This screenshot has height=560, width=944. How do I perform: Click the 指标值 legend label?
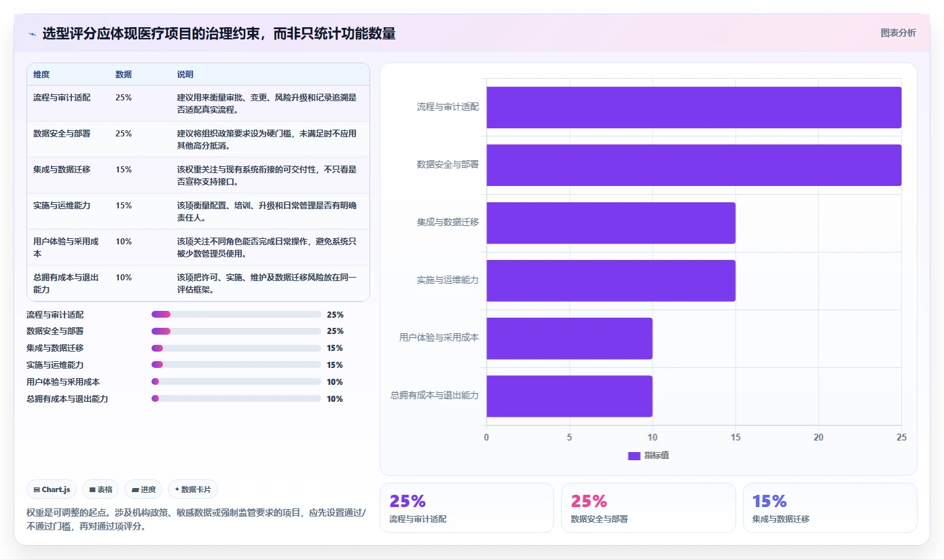tap(657, 455)
